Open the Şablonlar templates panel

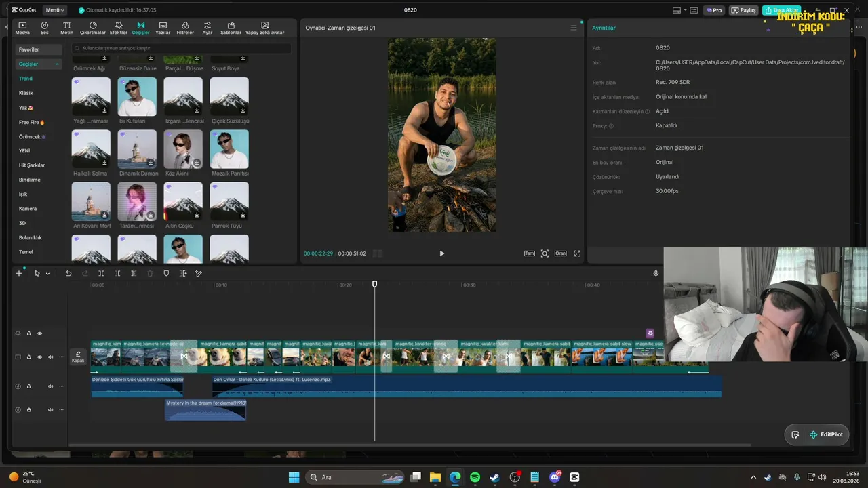tap(231, 28)
